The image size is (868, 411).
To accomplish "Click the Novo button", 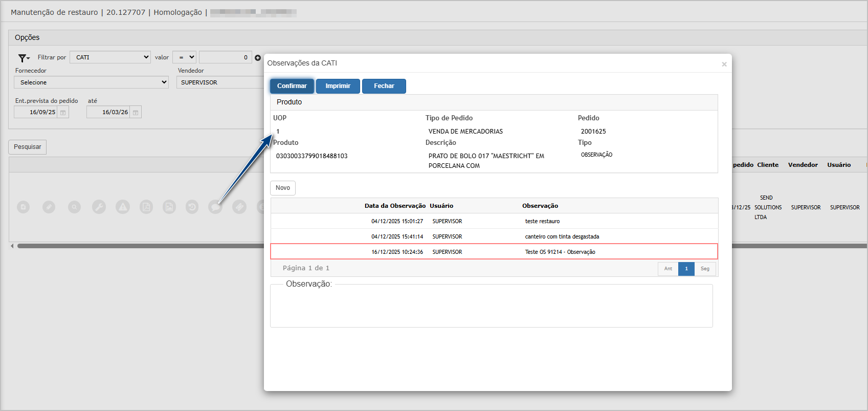I will click(x=282, y=188).
